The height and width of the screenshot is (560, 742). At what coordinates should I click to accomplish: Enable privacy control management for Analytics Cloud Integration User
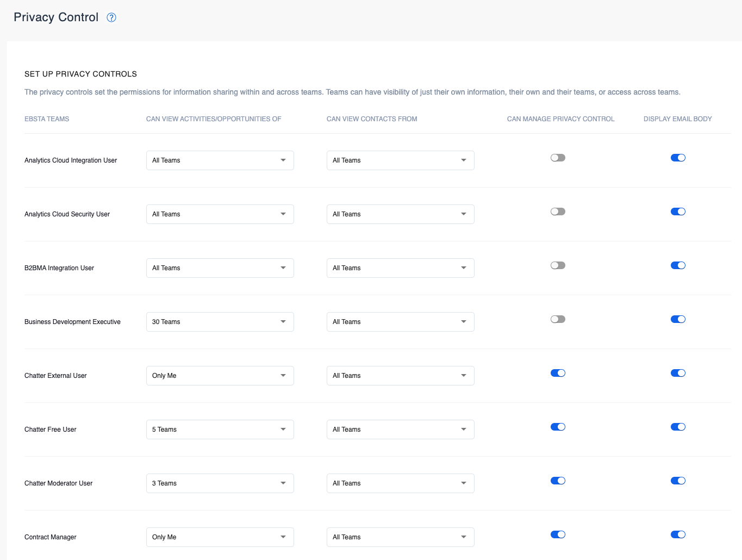(x=558, y=158)
